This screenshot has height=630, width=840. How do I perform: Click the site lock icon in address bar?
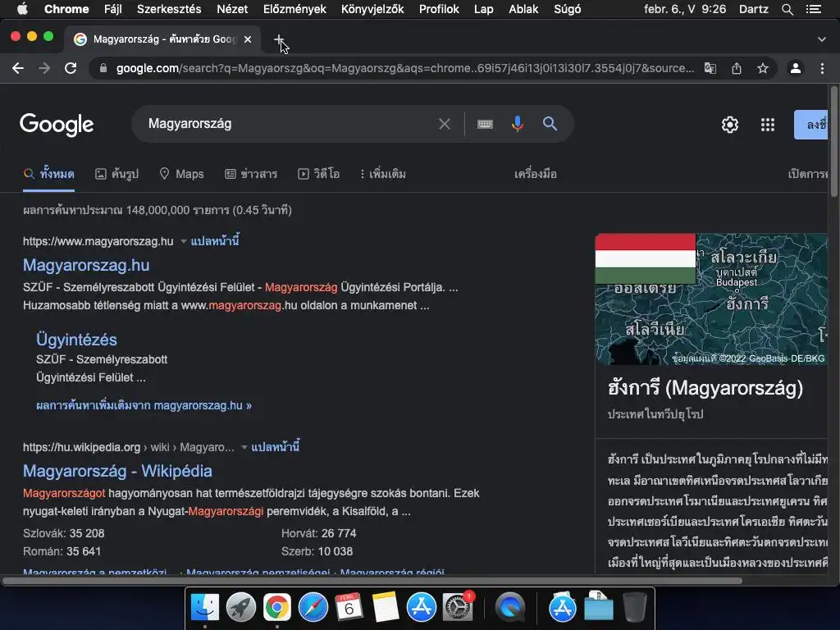point(103,68)
